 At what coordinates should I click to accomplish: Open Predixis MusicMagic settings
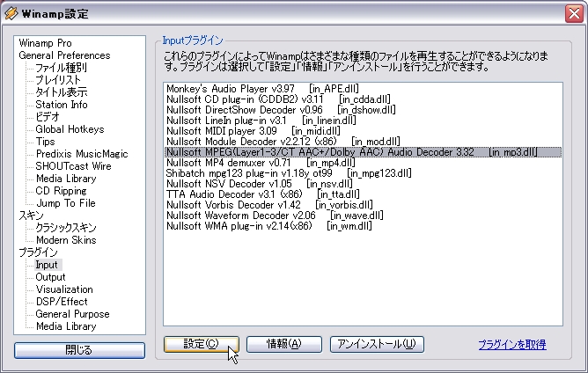click(82, 154)
